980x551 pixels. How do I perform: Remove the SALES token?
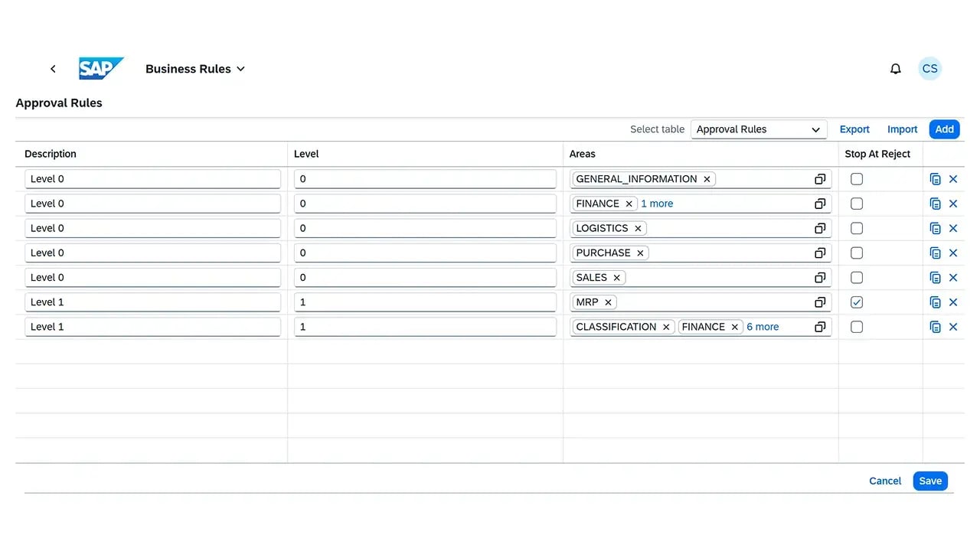616,278
